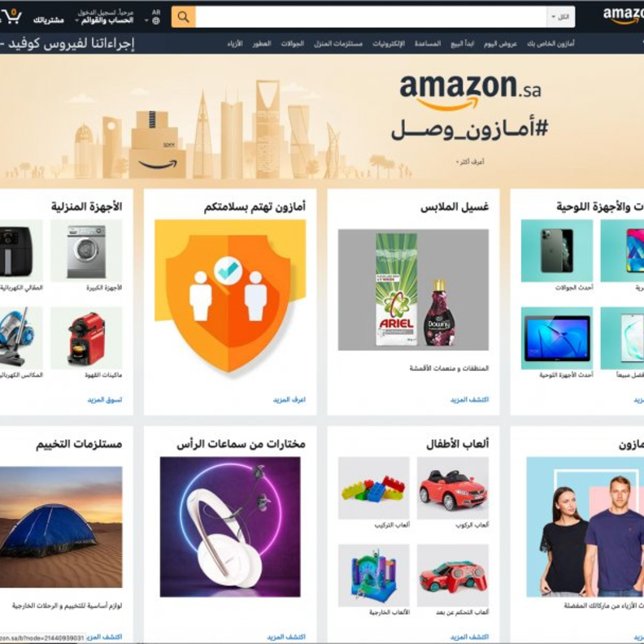Choose the red ride-on toy car image
This screenshot has height=644, width=644.
[453, 488]
